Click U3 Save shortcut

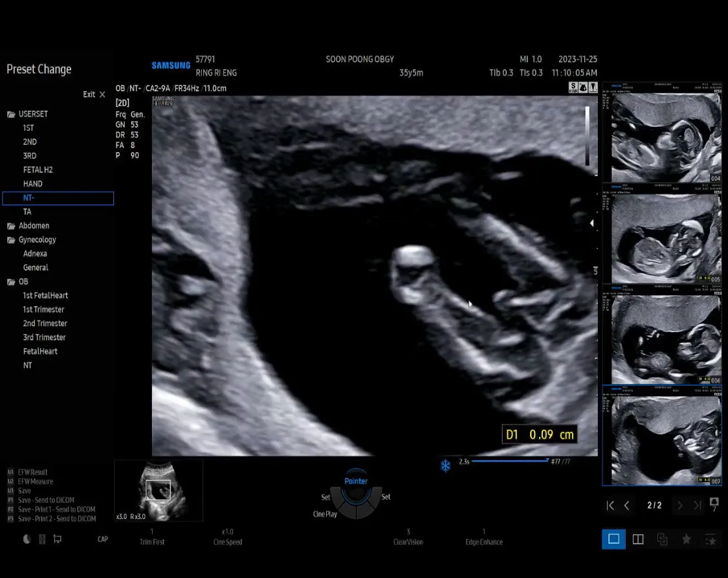click(19, 491)
